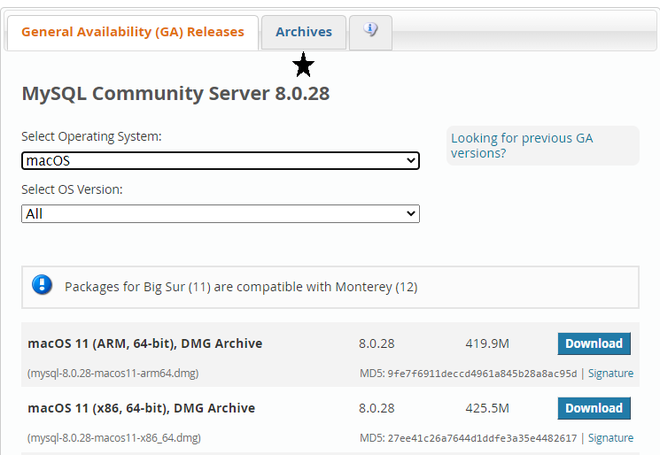Open 'Looking for previous GA versions?' link

[x=521, y=145]
